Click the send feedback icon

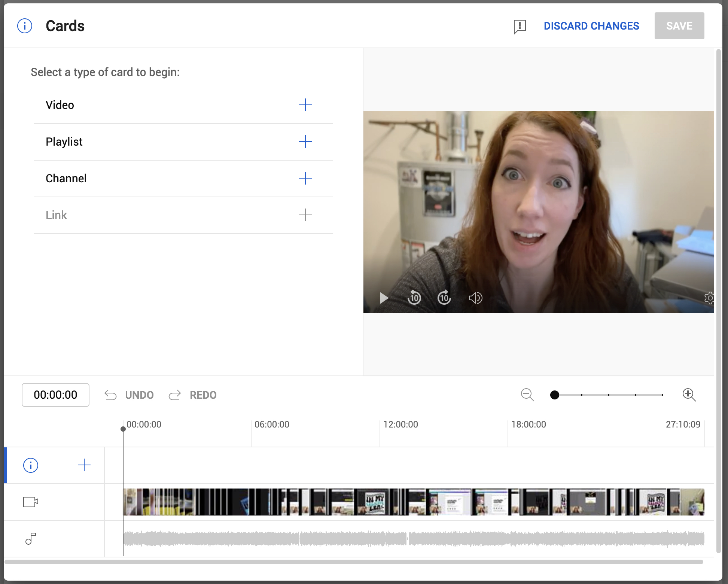click(x=520, y=27)
